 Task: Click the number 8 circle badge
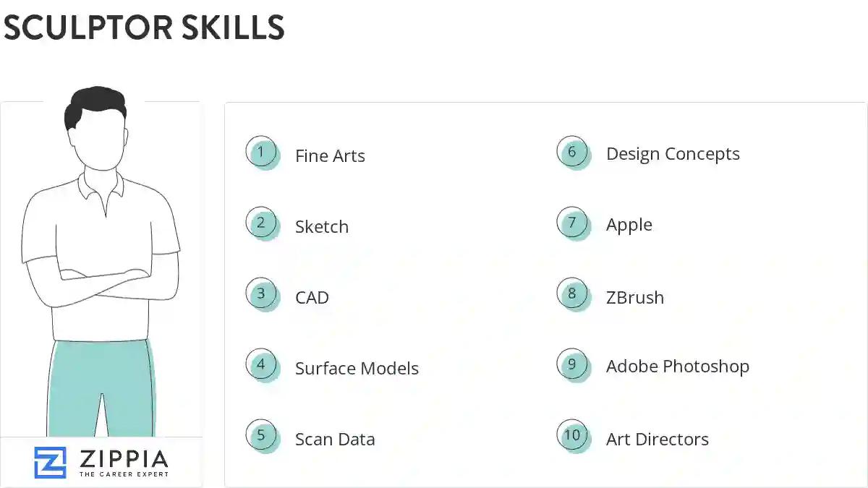coord(572,294)
